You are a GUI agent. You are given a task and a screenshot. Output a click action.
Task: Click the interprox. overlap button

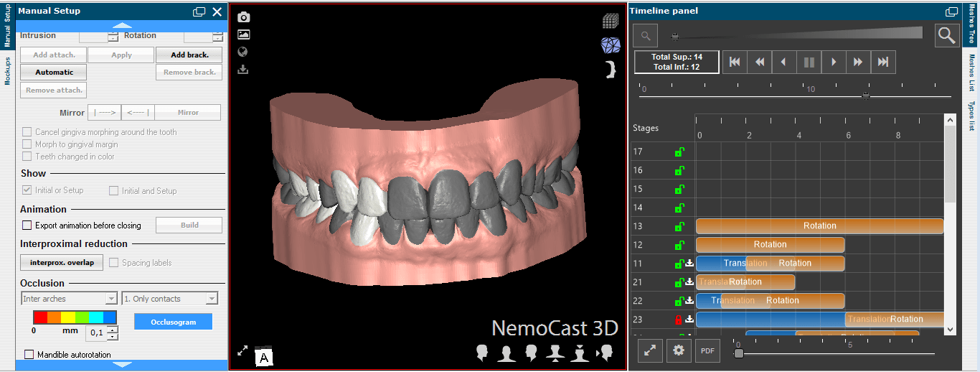pyautogui.click(x=62, y=262)
